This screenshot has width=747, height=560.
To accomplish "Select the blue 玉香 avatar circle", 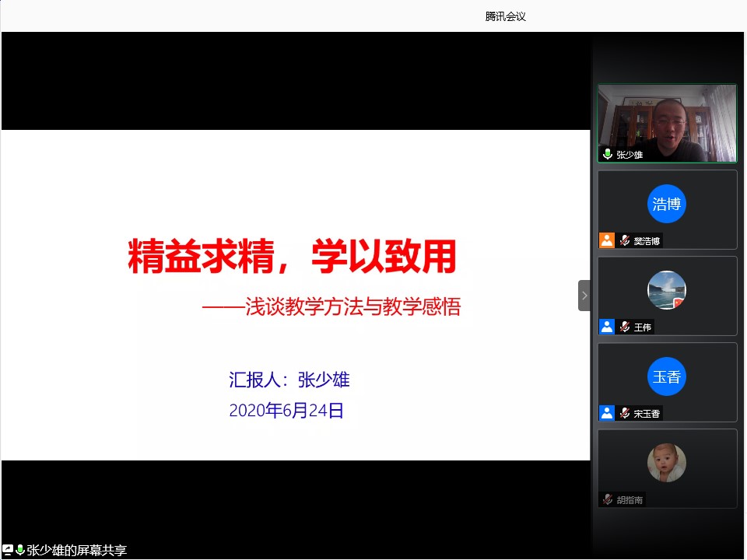I will (667, 377).
